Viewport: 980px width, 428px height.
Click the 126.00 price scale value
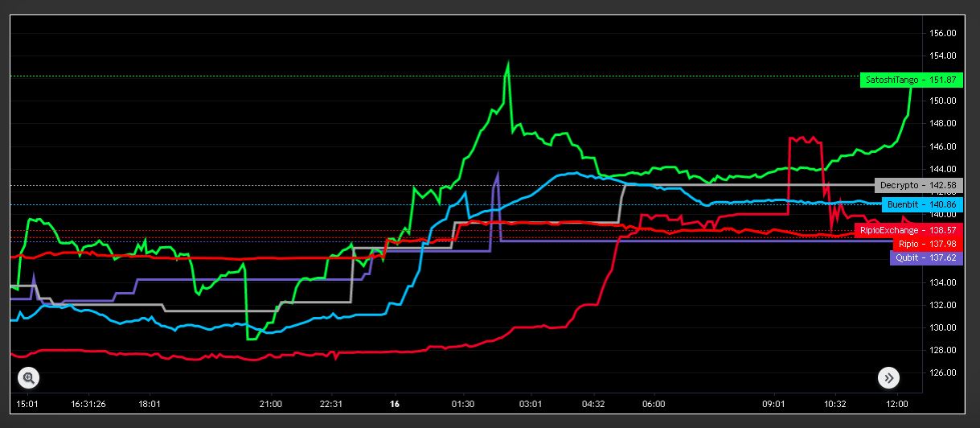point(942,373)
